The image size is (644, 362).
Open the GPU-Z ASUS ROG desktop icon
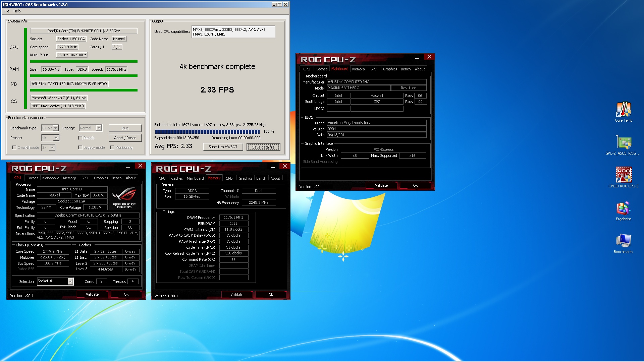click(x=624, y=145)
